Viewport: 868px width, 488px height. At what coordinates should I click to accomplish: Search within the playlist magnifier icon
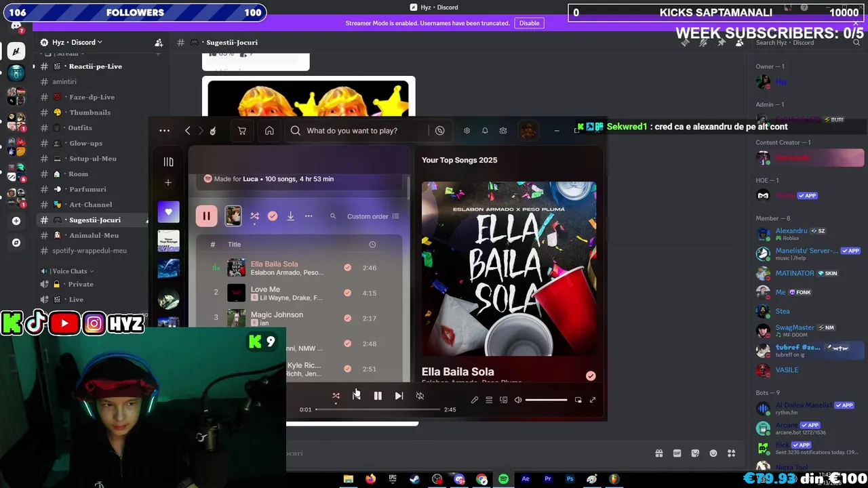click(x=333, y=216)
